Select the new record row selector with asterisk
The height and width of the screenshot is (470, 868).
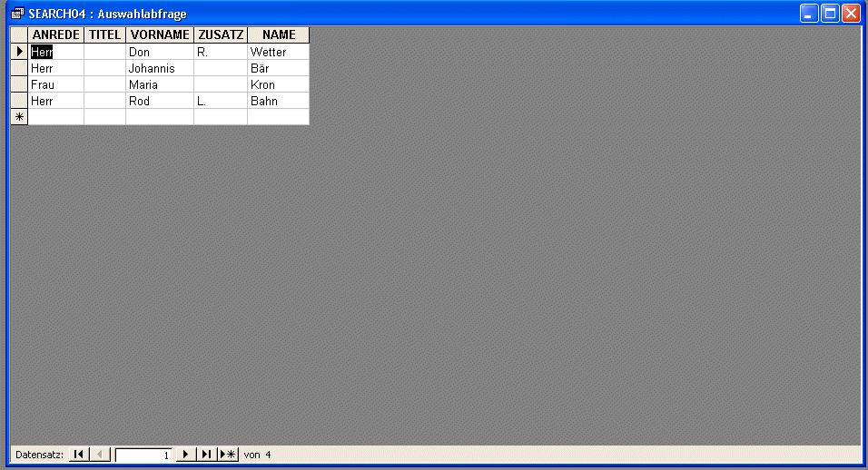tap(19, 117)
